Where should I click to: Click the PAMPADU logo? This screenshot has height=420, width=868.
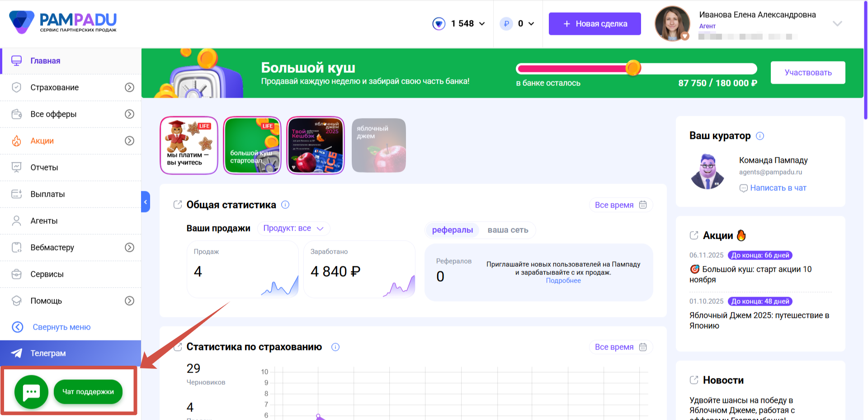[x=63, y=23]
